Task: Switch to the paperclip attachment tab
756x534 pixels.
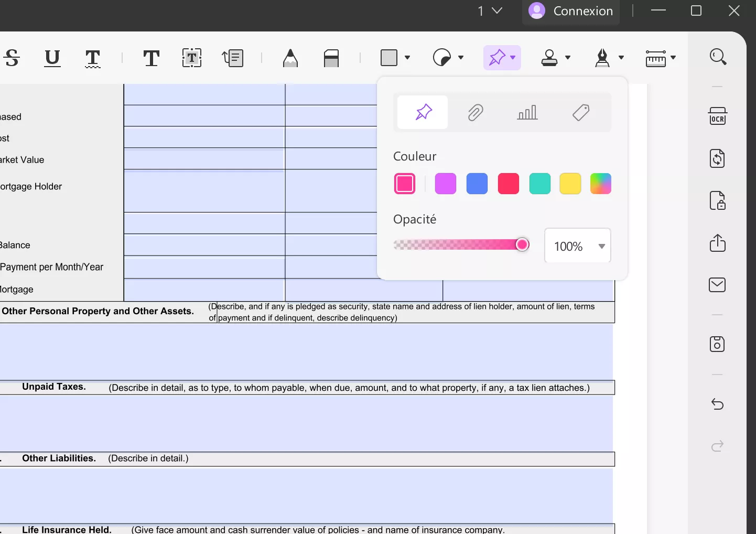Action: [x=476, y=112]
